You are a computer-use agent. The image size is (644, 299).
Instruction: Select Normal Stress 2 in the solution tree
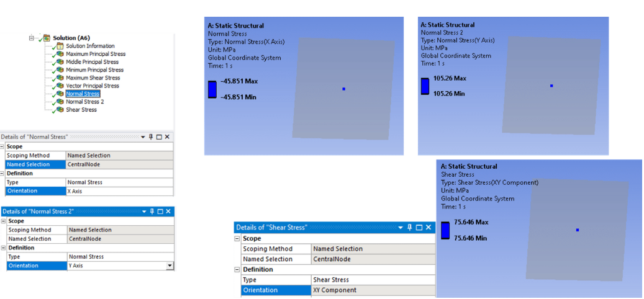point(85,102)
